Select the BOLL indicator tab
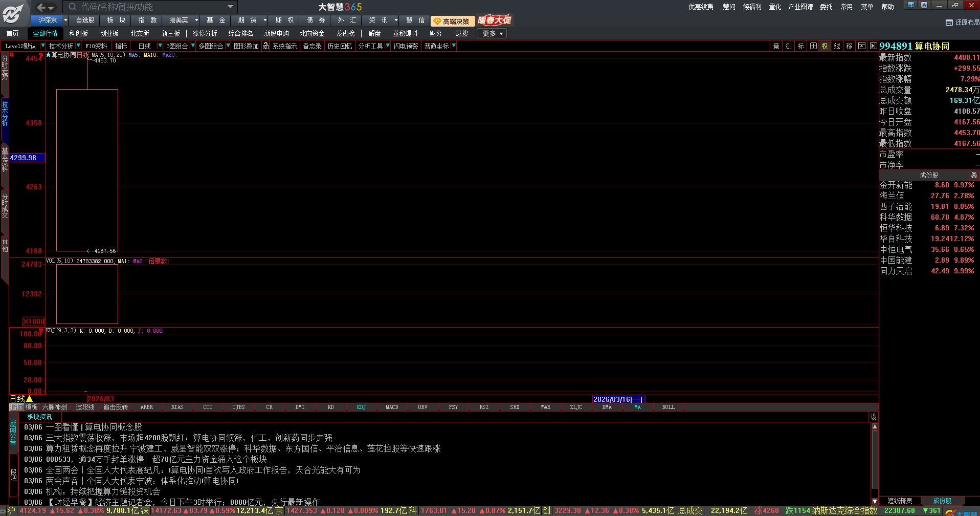The image size is (980, 516). tap(668, 407)
